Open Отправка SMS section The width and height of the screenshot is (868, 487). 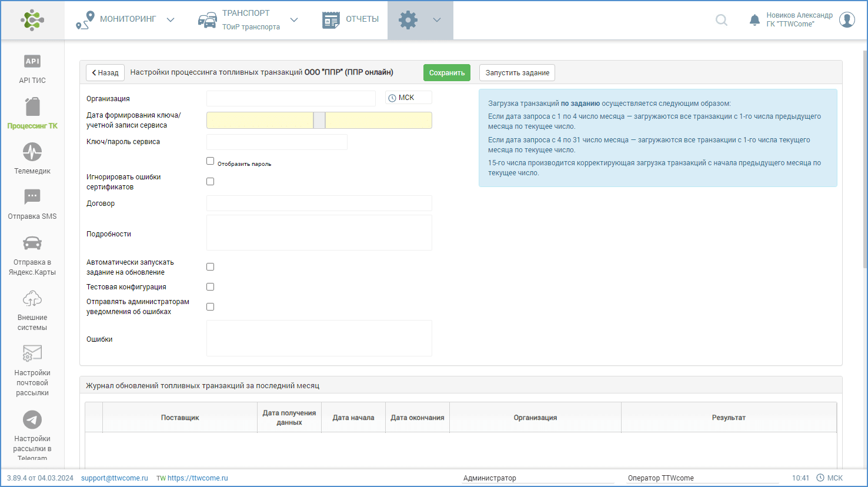click(32, 197)
